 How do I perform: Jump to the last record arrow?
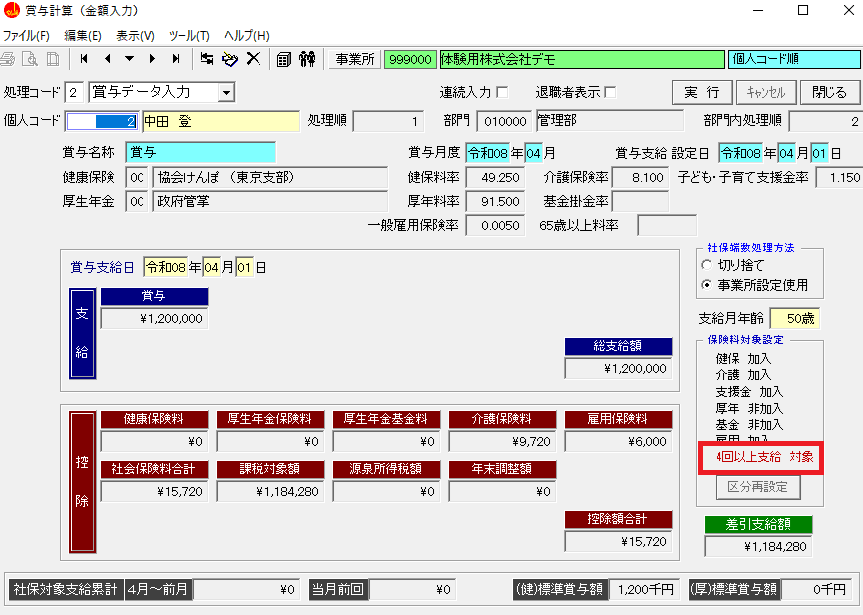176,59
